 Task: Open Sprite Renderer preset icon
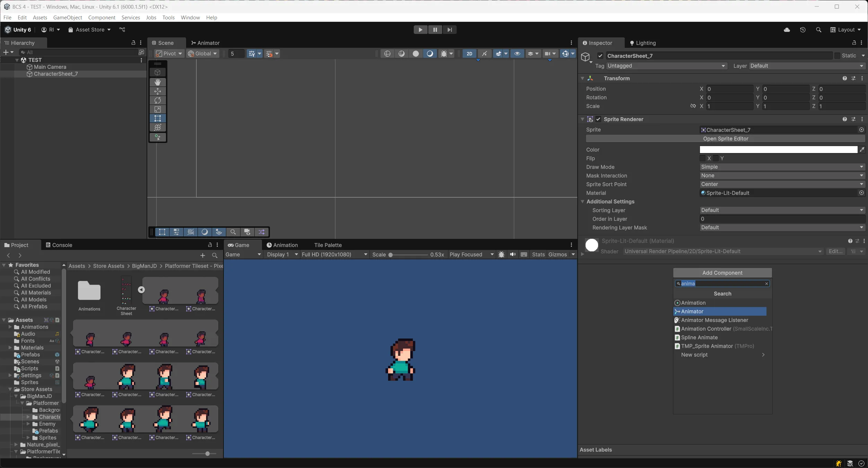(x=853, y=119)
